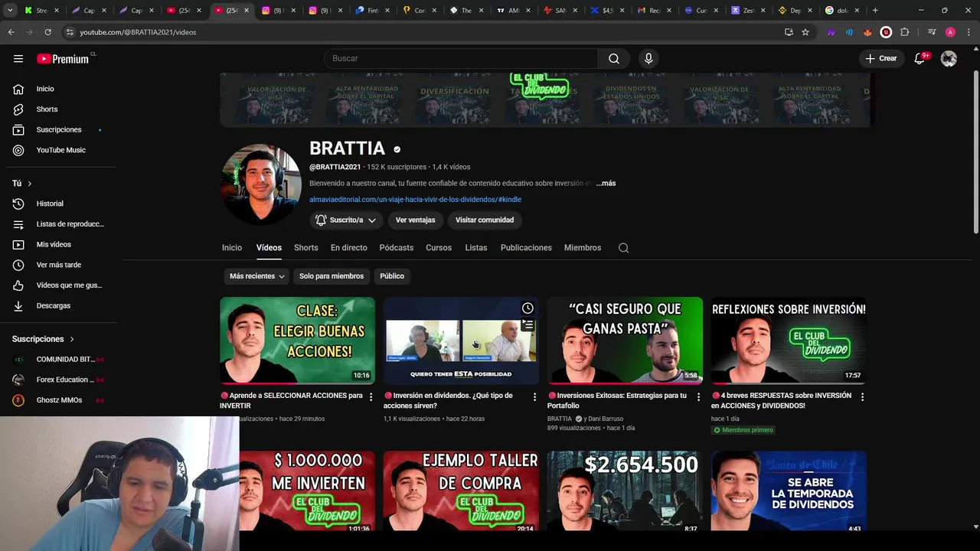Screen dimensions: 980x551
Task: Open the account avatar menu
Action: tap(949, 58)
